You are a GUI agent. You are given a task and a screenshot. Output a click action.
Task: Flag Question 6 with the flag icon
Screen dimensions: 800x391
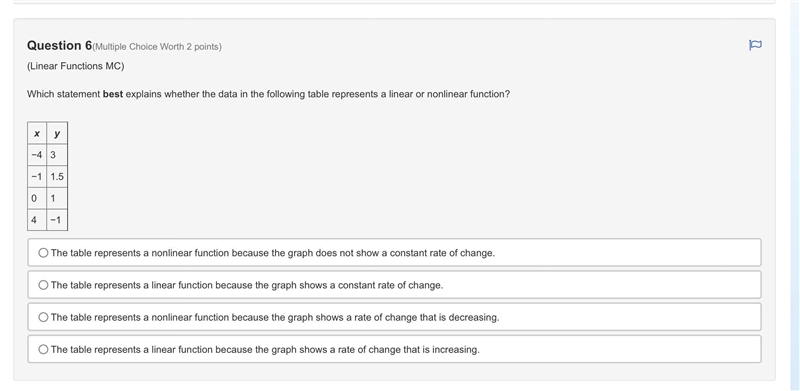coord(755,45)
